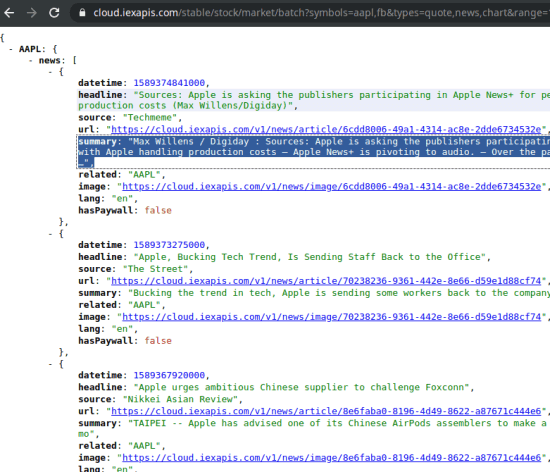Click lang "en" in first news item
This screenshot has width=550, height=472.
122,198
